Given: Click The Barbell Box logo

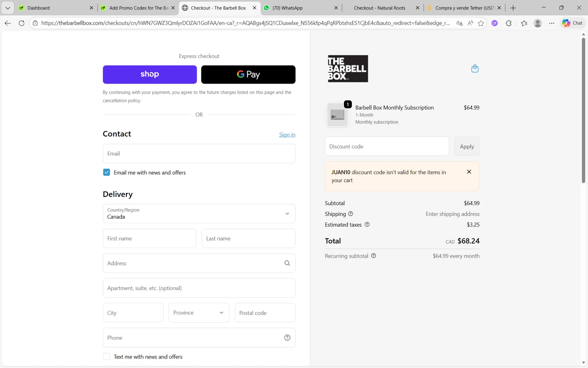Looking at the screenshot, I should pos(348,69).
